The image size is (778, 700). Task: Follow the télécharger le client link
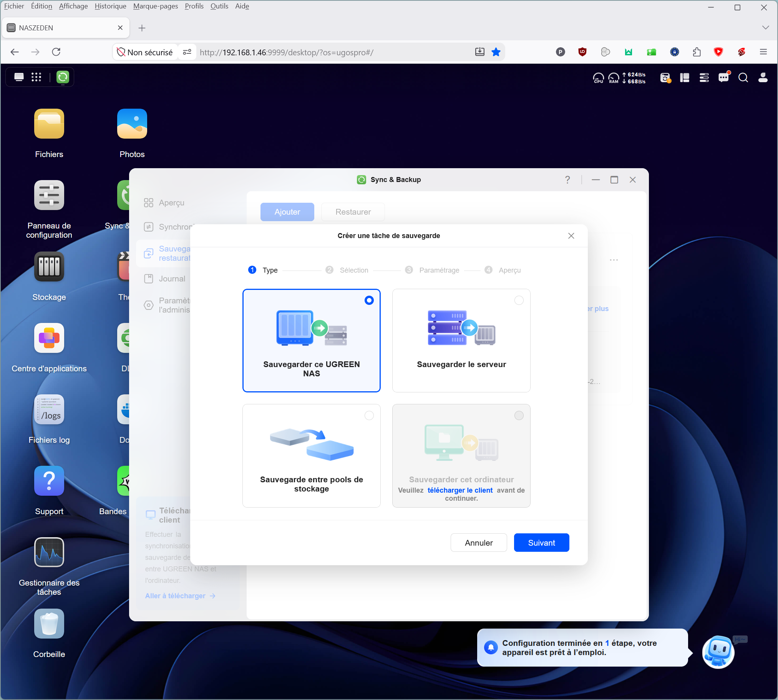click(460, 490)
